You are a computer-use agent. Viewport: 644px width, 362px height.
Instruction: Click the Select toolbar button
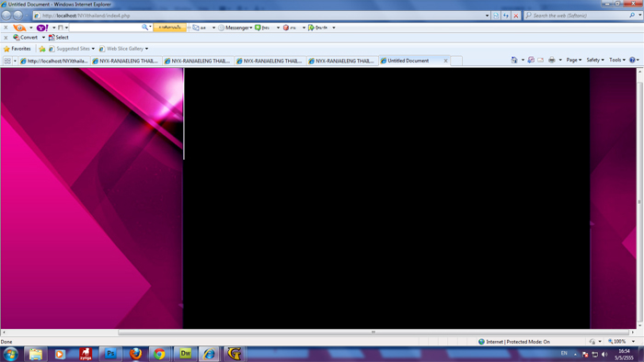pos(58,38)
